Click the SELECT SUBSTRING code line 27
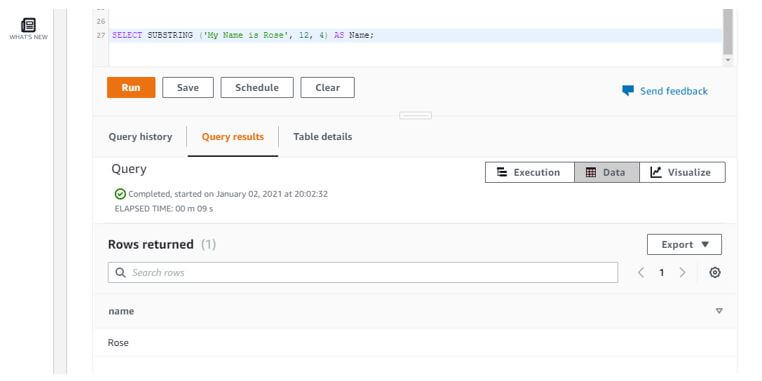 tap(243, 35)
